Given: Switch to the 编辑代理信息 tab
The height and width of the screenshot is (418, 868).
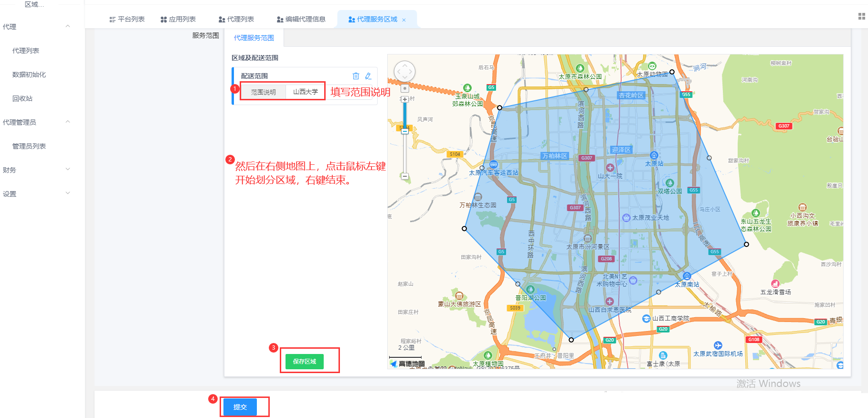Looking at the screenshot, I should coord(301,19).
